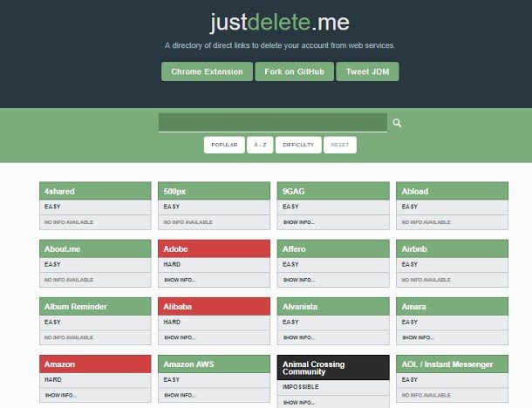The width and height of the screenshot is (532, 408).
Task: Open the AOL / Instant Messenger link
Action: (452, 364)
